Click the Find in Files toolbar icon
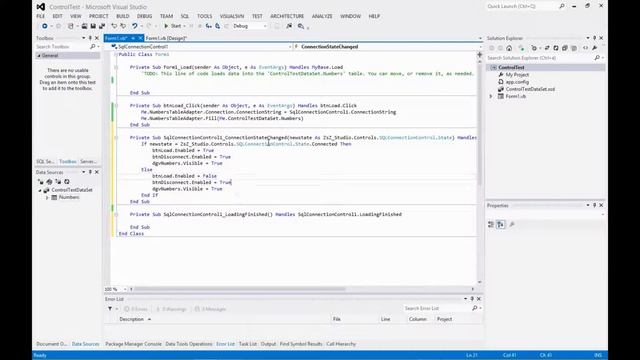Image resolution: width=640 pixels, height=360 pixels. pyautogui.click(x=301, y=26)
